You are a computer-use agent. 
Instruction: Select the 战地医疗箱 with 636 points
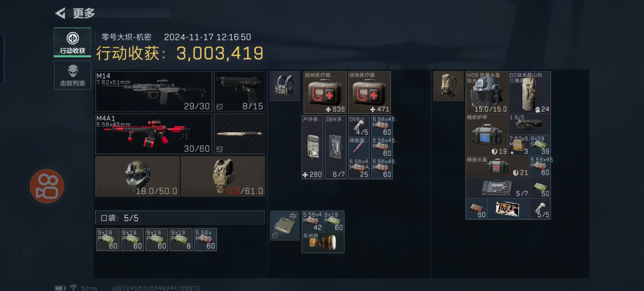[325, 92]
